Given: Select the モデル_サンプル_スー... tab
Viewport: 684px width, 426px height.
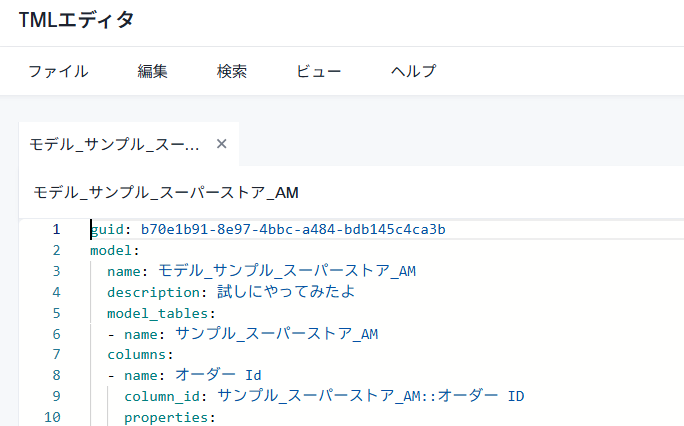Looking at the screenshot, I should pos(114,144).
